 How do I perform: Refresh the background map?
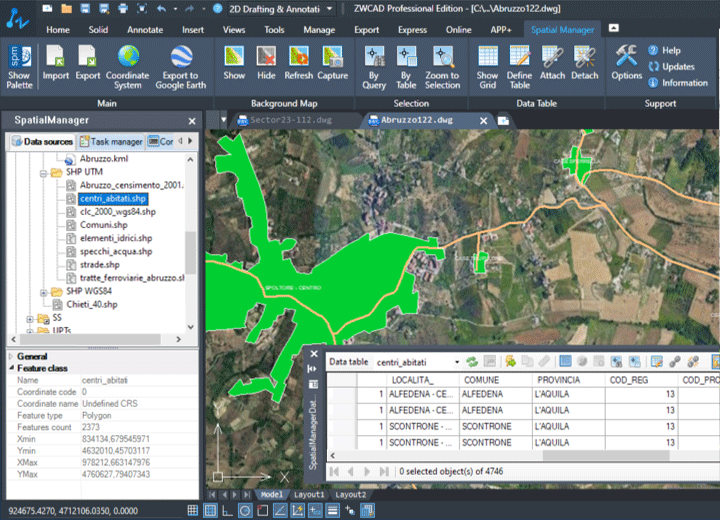[298, 62]
